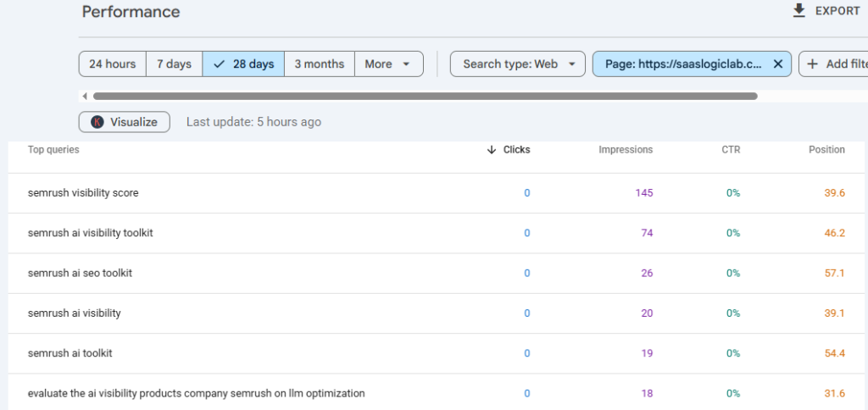868x410 pixels.
Task: Click position value 39.6
Action: (x=835, y=193)
